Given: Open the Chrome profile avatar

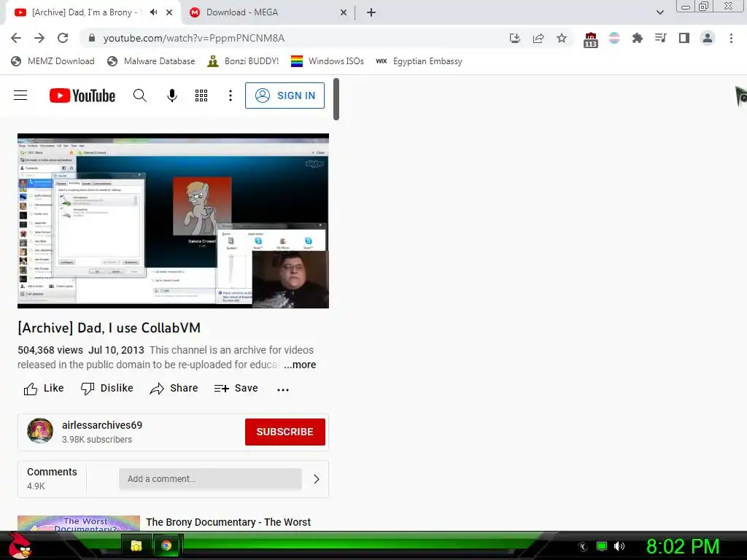Looking at the screenshot, I should [x=708, y=38].
